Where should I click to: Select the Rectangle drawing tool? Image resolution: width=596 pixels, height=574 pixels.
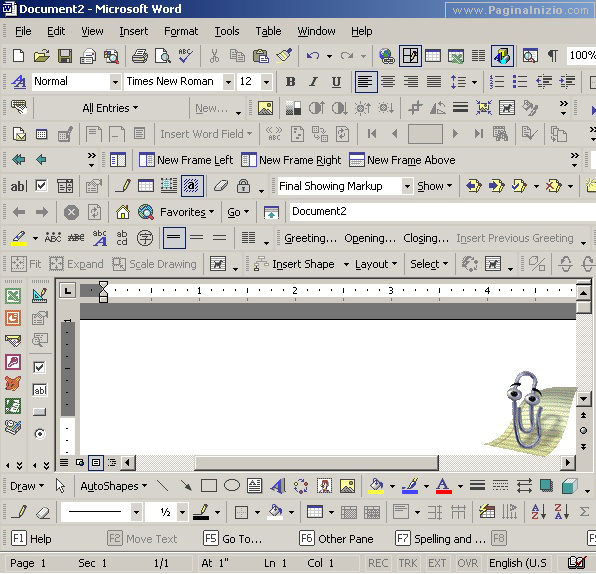[x=209, y=486]
